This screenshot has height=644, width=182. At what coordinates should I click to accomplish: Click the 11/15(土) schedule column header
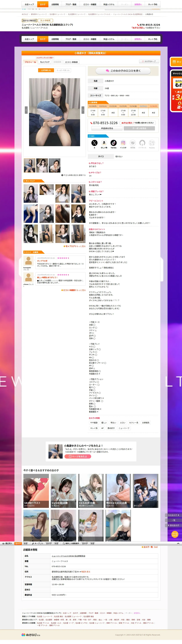coord(143,106)
